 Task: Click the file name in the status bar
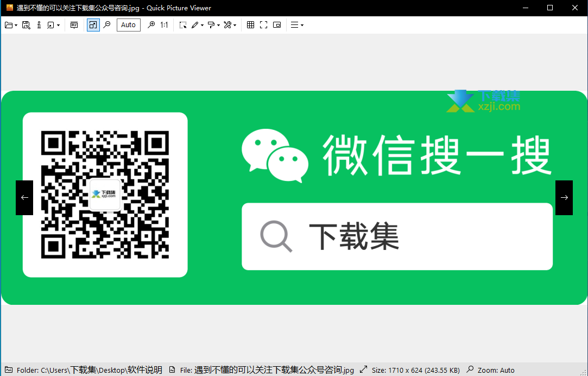coord(267,370)
